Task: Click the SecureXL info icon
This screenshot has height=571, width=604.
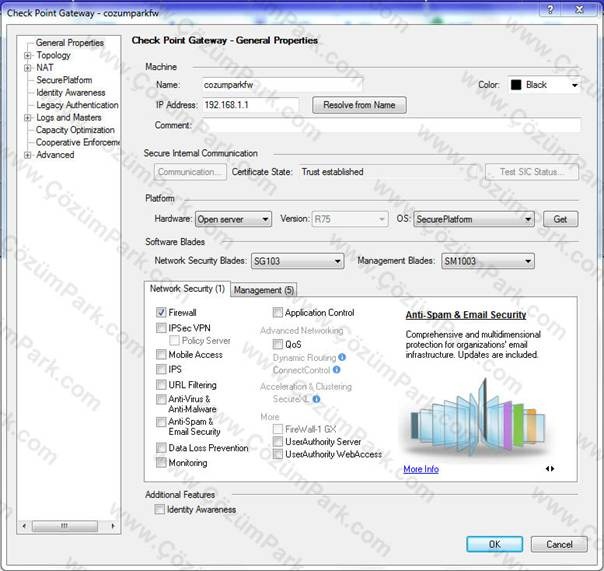Action: (316, 399)
